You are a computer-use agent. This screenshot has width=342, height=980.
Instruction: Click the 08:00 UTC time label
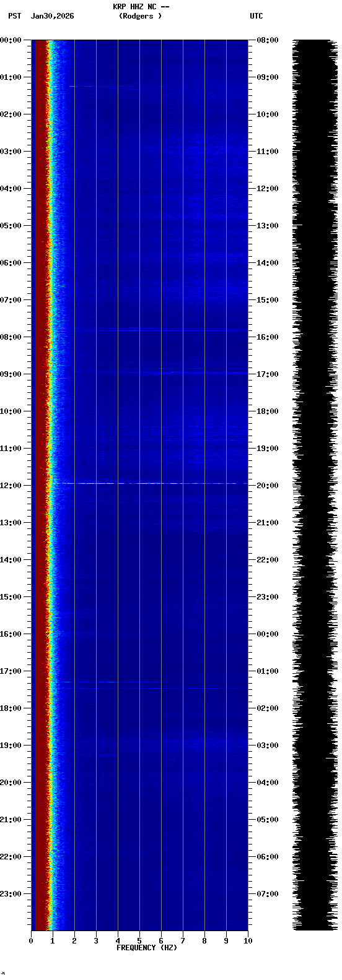click(268, 40)
